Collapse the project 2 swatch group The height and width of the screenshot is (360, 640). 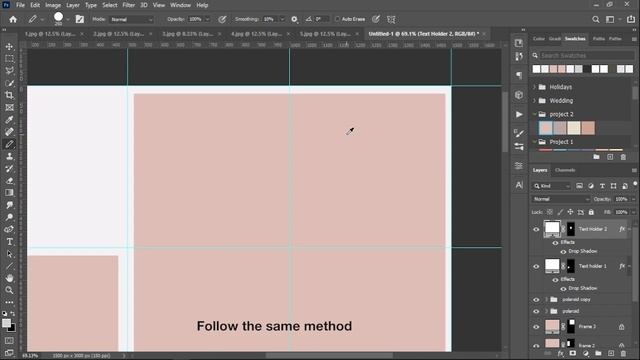534,114
